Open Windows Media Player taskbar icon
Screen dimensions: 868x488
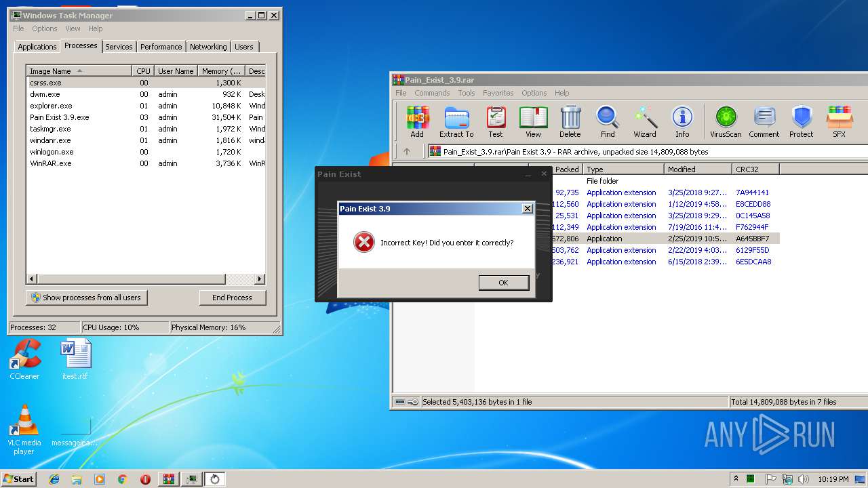100,479
